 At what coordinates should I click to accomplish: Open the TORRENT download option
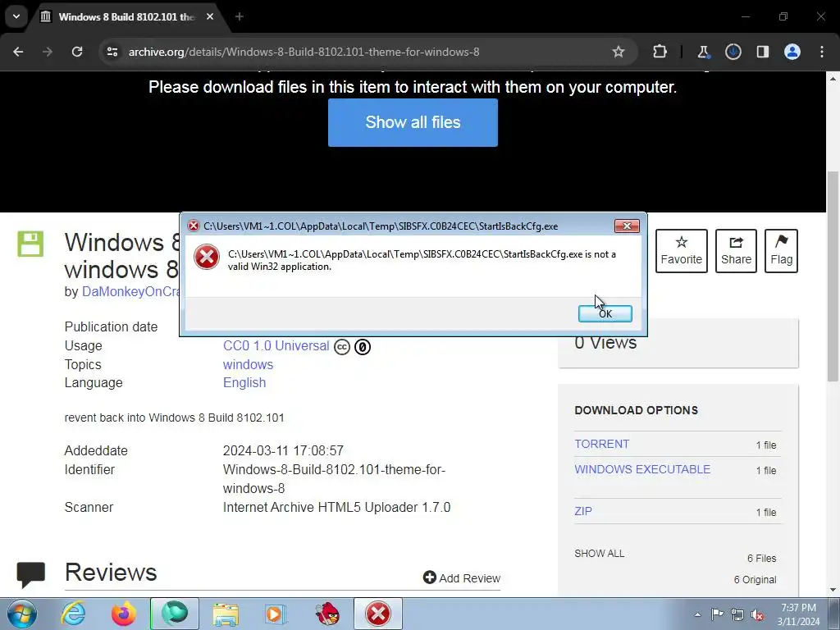coord(601,444)
